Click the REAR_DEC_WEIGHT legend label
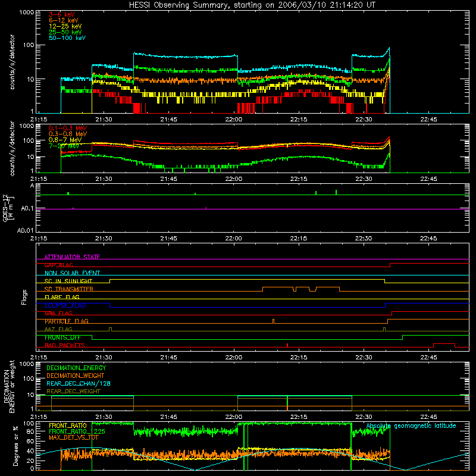Screen dimensions: 476x476 pos(73,392)
